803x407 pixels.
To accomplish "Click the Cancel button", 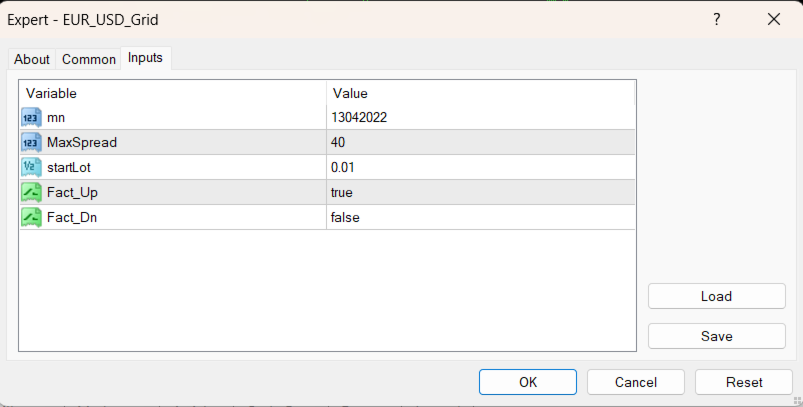I will coord(636,382).
